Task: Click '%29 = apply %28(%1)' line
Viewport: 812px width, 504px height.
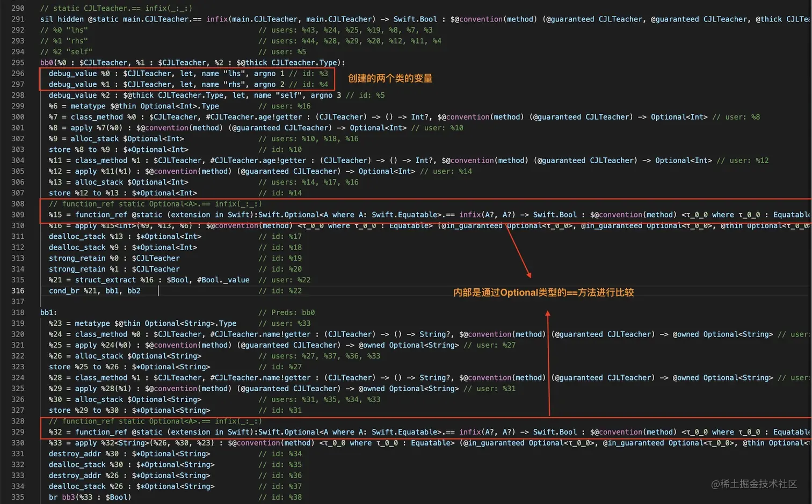Action: click(282, 389)
